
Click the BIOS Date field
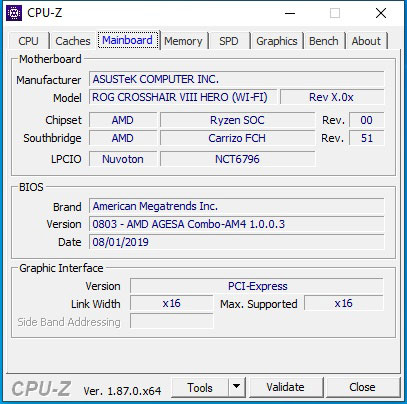[237, 242]
